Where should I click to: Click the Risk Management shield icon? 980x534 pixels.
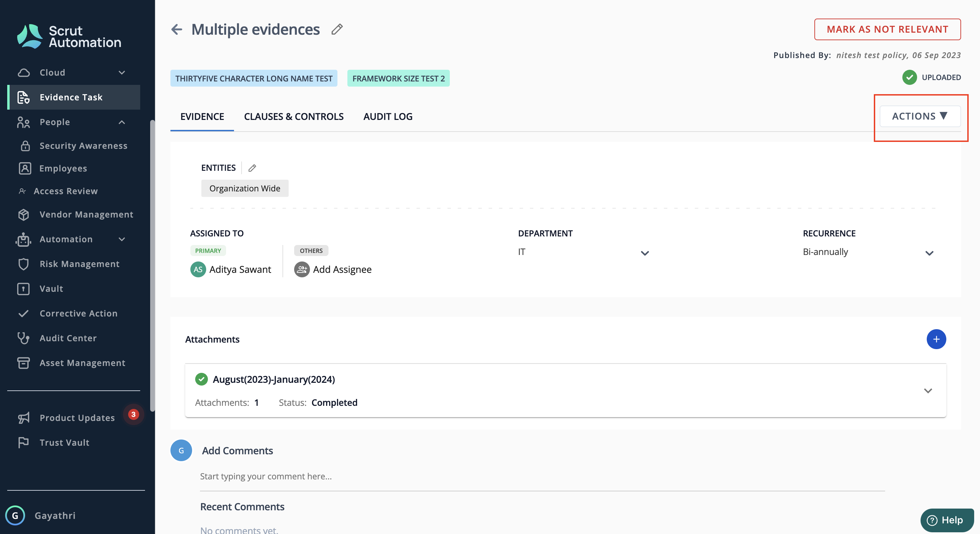(24, 264)
